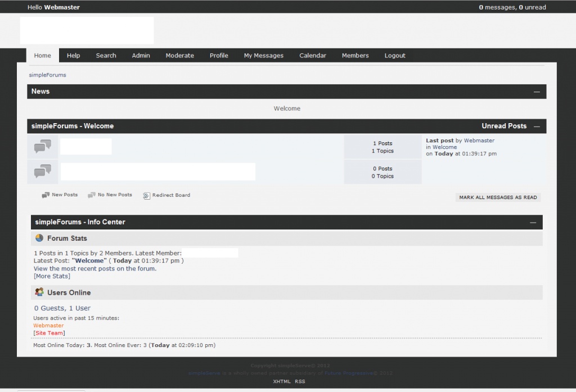The height and width of the screenshot is (392, 576).
Task: Open the Unread Posts link
Action: coord(504,126)
